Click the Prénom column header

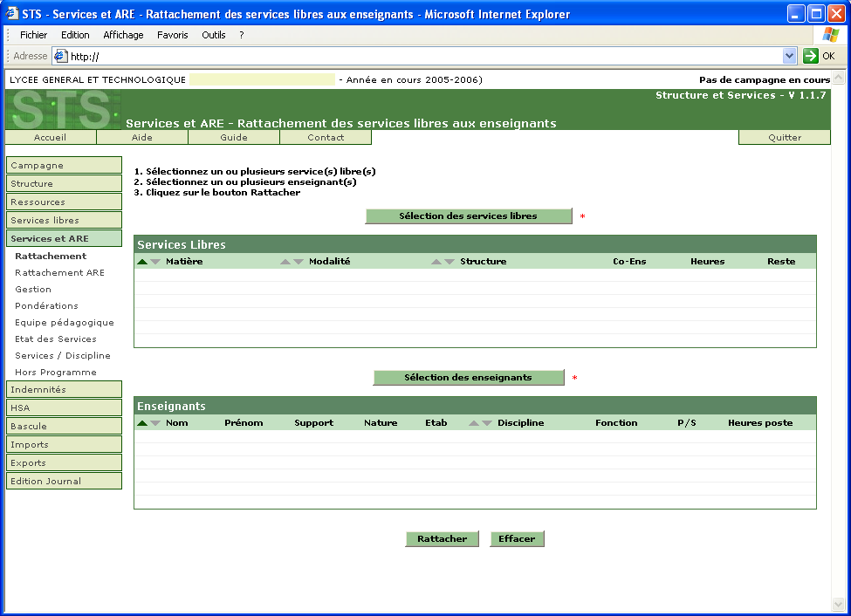click(x=244, y=423)
